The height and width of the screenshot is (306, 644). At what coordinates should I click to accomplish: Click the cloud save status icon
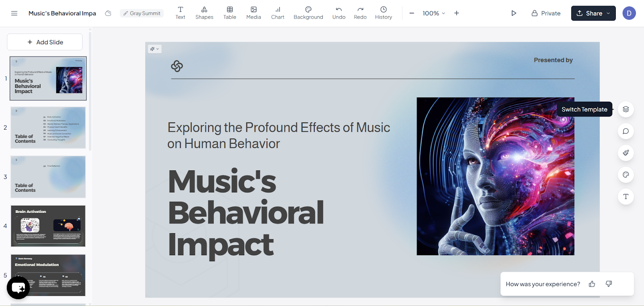[108, 13]
